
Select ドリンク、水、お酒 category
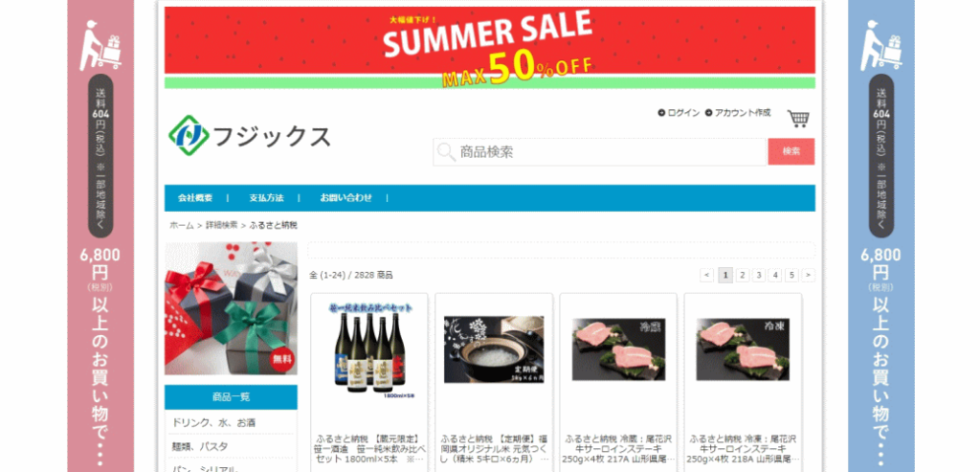click(x=213, y=422)
